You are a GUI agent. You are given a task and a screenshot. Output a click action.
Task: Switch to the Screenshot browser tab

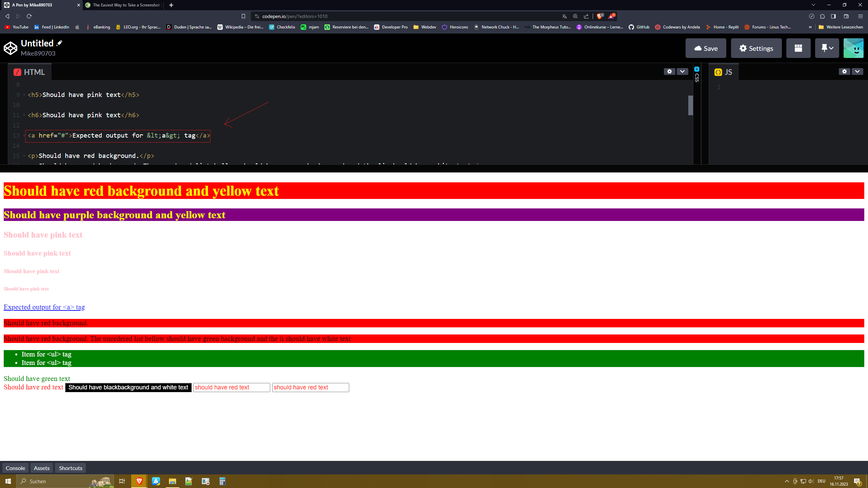pos(124,5)
